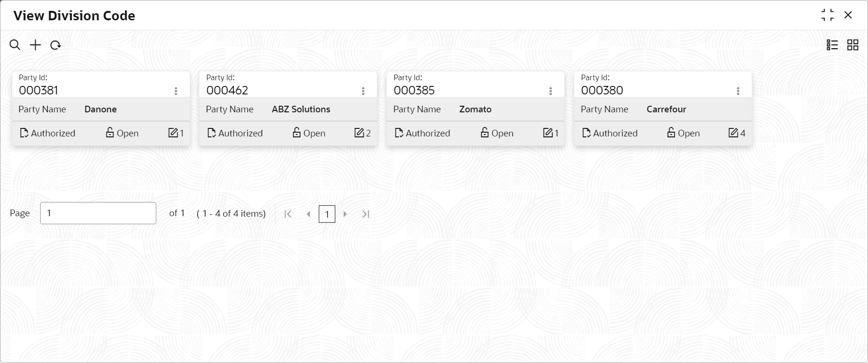Open the options menu on the Danone card

pyautogui.click(x=176, y=91)
